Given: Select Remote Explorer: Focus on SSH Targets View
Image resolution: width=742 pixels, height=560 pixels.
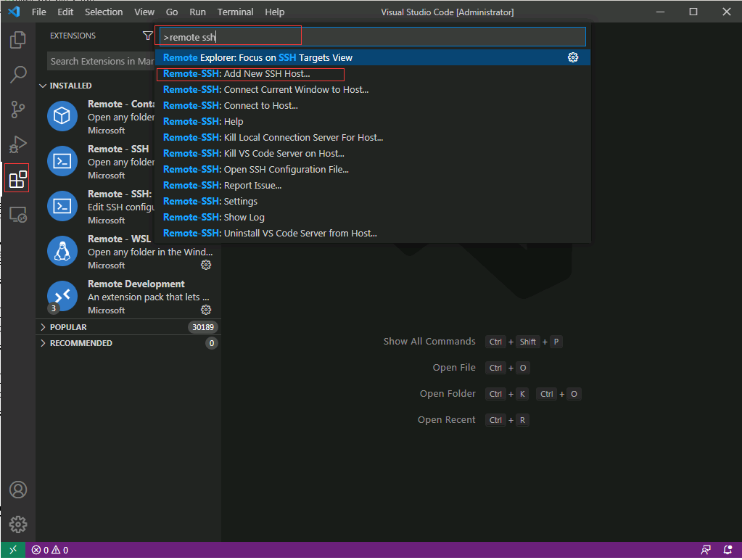Looking at the screenshot, I should (x=373, y=57).
